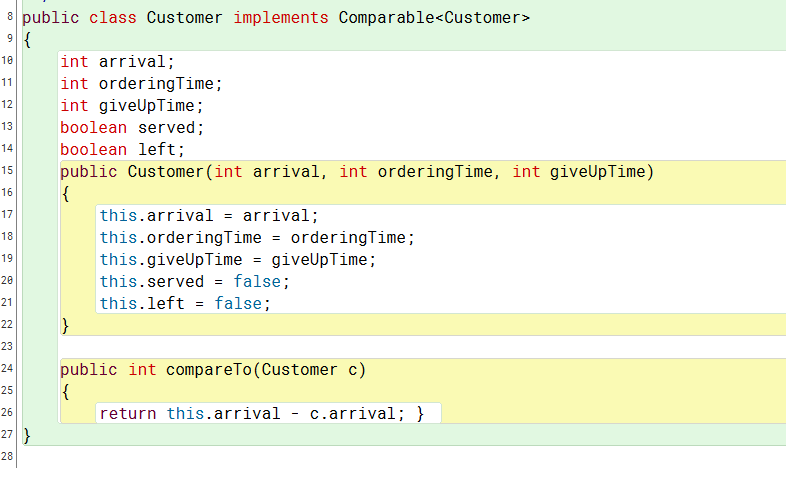This screenshot has height=490, width=786.
Task: Click 'this.orderingTime = orderingTime;' statement
Action: [x=257, y=238]
